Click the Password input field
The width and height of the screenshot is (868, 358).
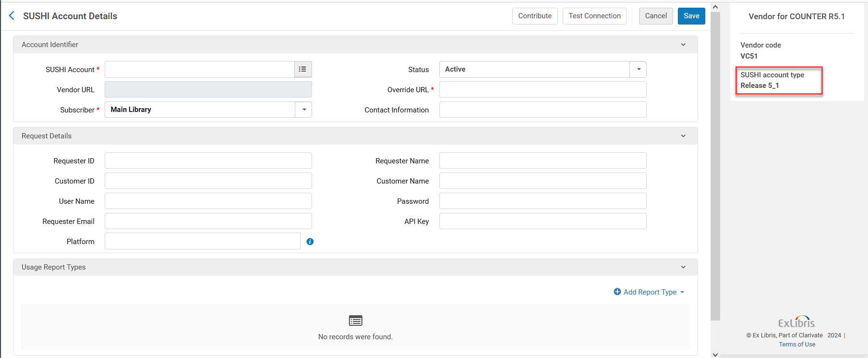(542, 201)
